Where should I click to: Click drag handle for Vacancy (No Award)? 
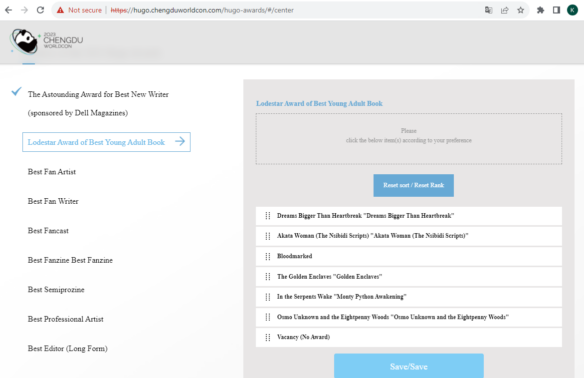point(268,337)
